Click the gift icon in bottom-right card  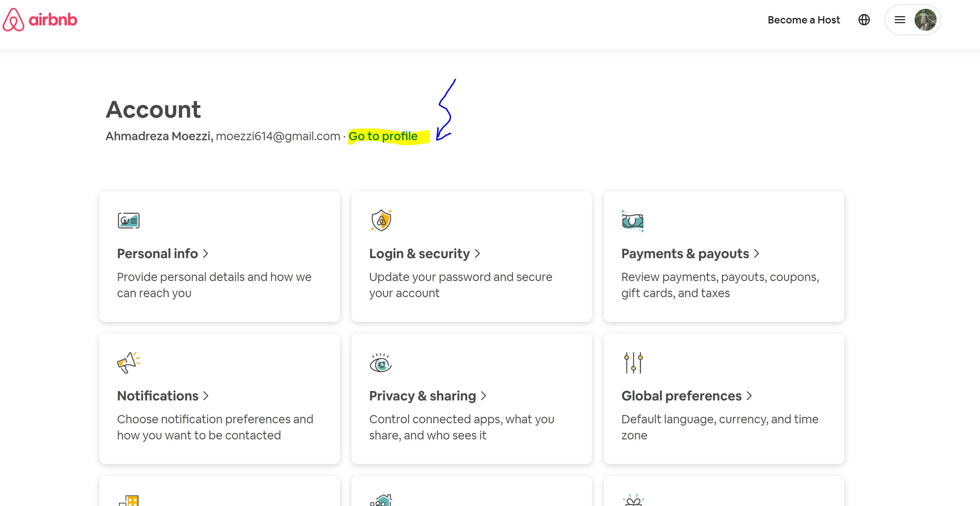[x=633, y=501]
